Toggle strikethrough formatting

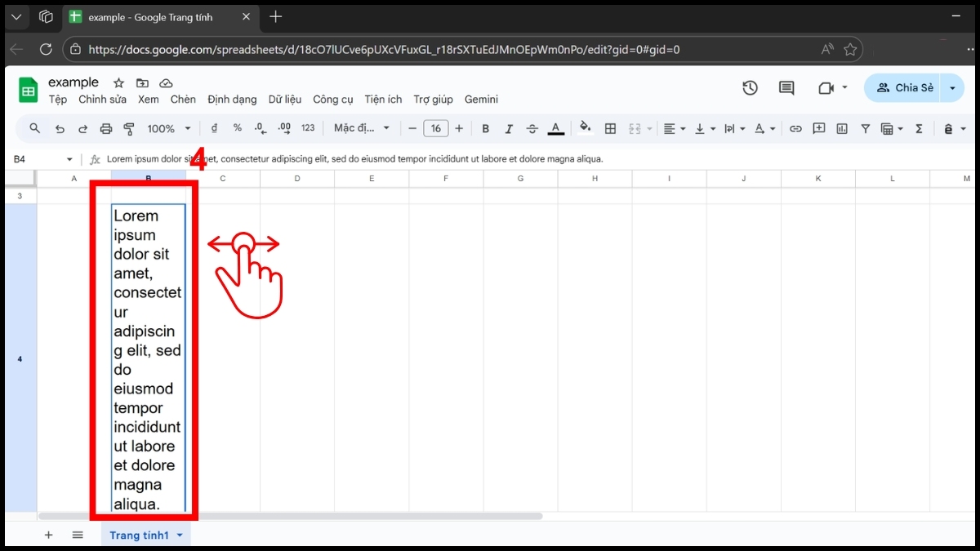point(532,128)
